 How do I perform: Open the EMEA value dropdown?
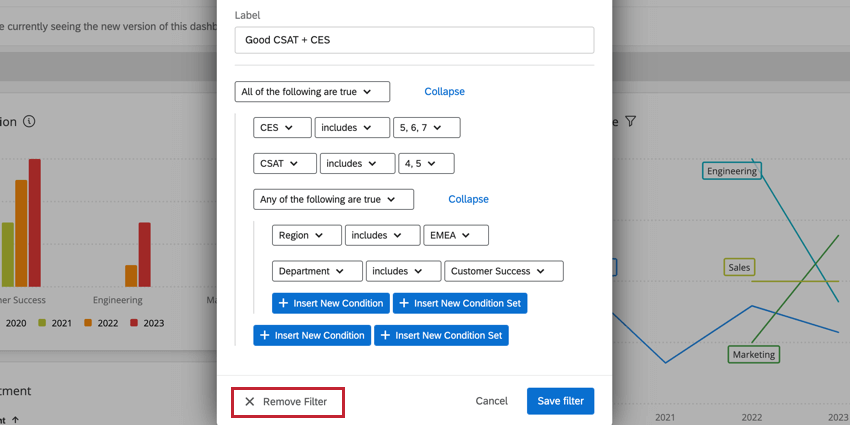coord(455,235)
